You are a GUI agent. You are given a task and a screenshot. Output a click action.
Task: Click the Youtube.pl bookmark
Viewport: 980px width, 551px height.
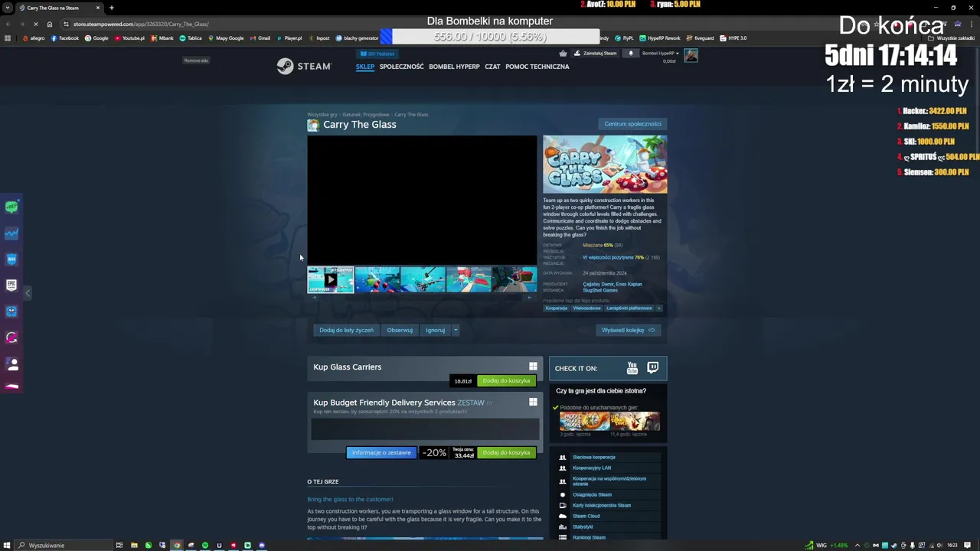click(129, 38)
